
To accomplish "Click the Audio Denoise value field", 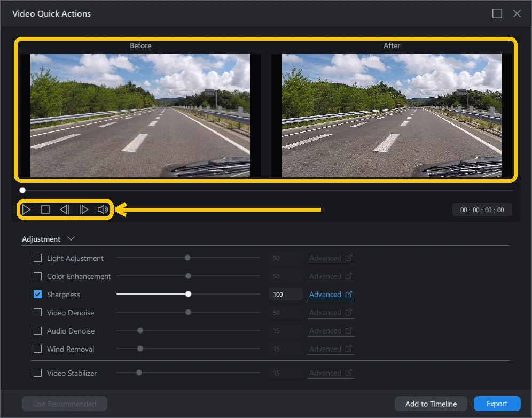I will point(285,331).
